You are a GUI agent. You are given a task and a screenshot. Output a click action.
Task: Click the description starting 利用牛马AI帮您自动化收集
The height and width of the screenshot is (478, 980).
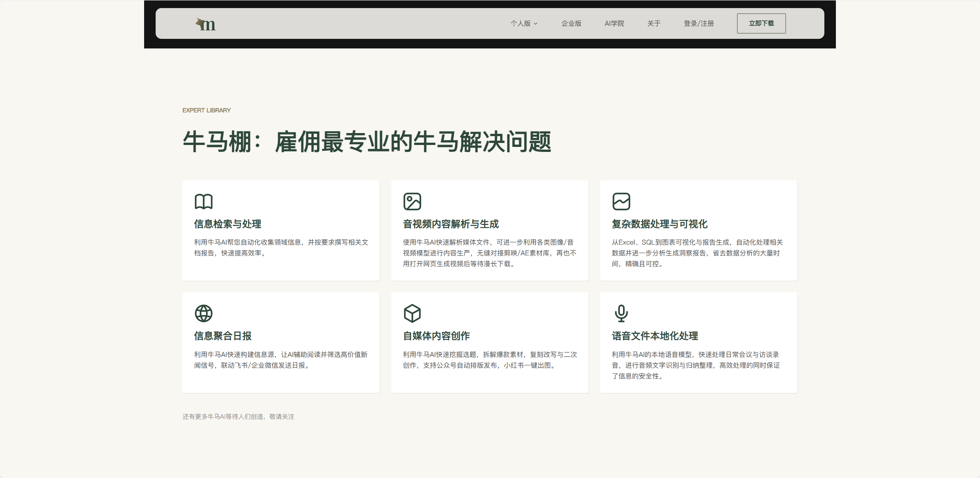coord(281,248)
